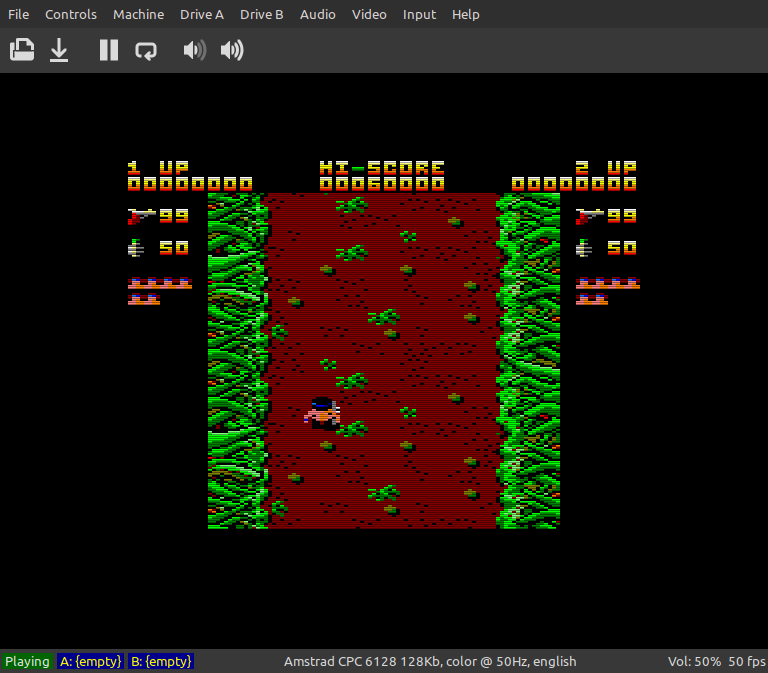This screenshot has width=768, height=673.
Task: Click player one's grenade icon
Action: coord(136,248)
